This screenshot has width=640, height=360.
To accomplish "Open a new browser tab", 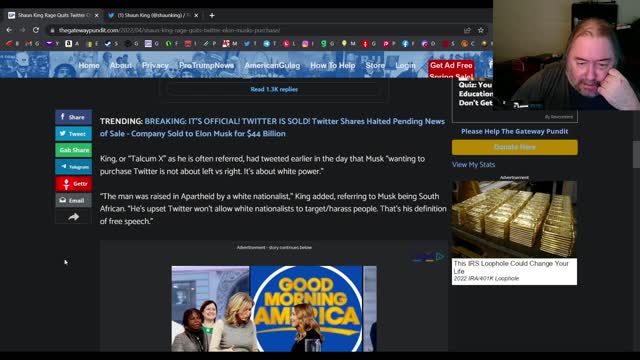I will pyautogui.click(x=212, y=16).
